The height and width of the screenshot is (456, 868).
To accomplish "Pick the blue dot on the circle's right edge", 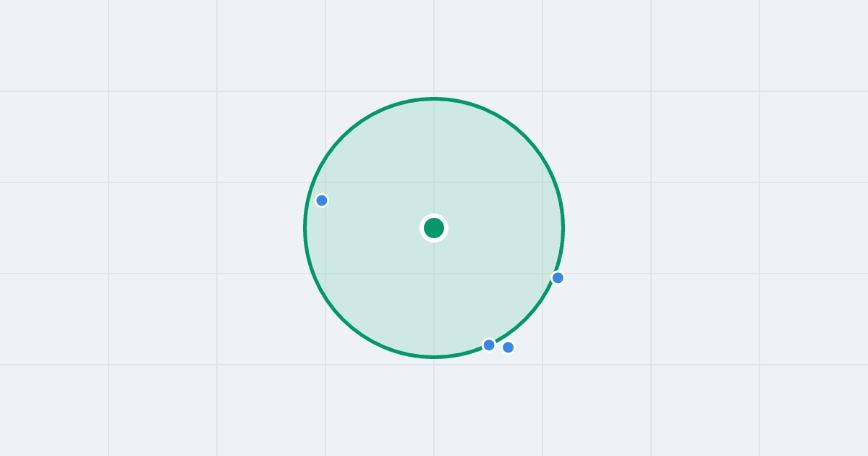I will (x=558, y=278).
